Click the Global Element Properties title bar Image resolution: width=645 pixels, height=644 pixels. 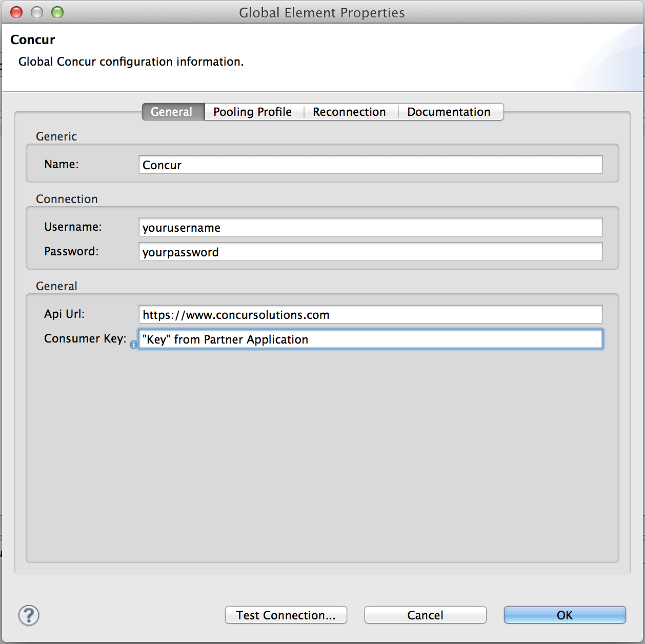322,12
